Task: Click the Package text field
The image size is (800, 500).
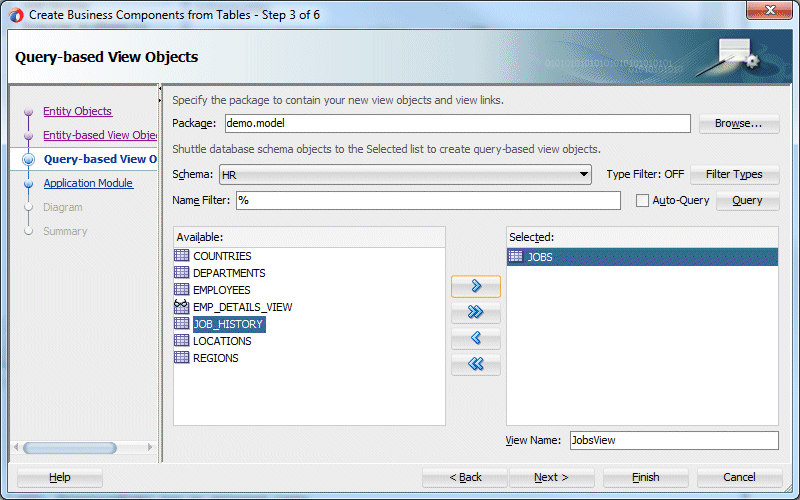Action: click(458, 123)
